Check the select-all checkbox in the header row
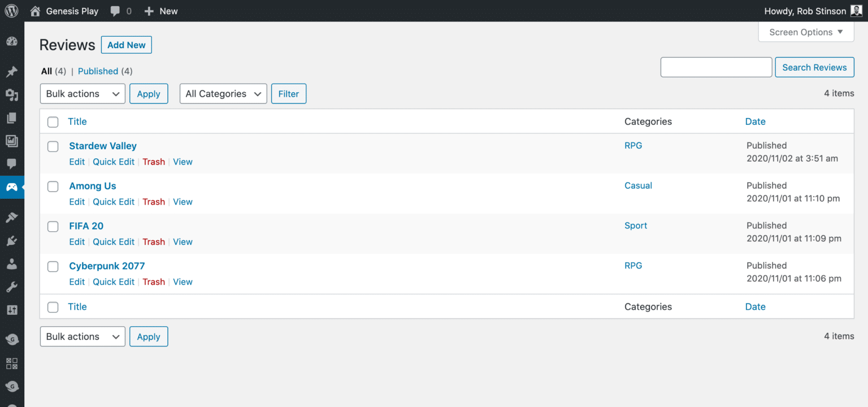Viewport: 868px width, 407px height. [x=53, y=122]
